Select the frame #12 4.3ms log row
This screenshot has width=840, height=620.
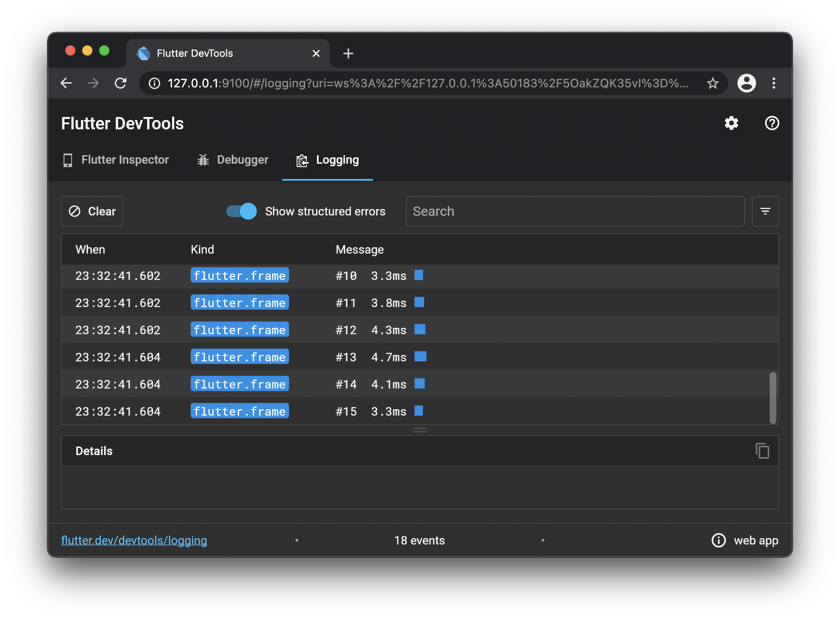pyautogui.click(x=420, y=330)
